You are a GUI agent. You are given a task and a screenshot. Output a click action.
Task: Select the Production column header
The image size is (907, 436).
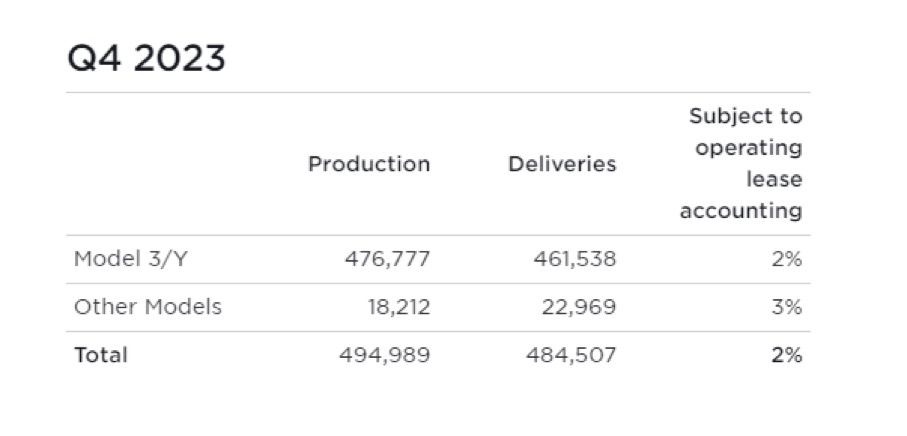[369, 164]
